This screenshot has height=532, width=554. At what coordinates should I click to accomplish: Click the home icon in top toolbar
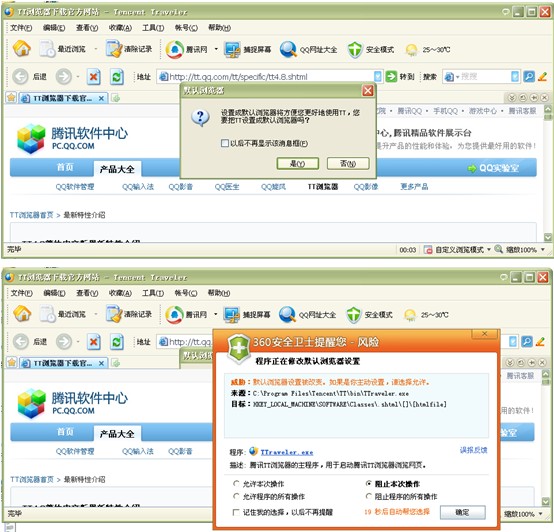point(22,49)
